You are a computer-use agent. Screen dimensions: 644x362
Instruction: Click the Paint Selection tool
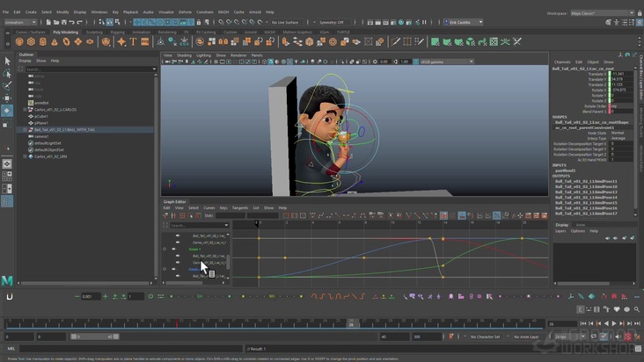tap(7, 86)
